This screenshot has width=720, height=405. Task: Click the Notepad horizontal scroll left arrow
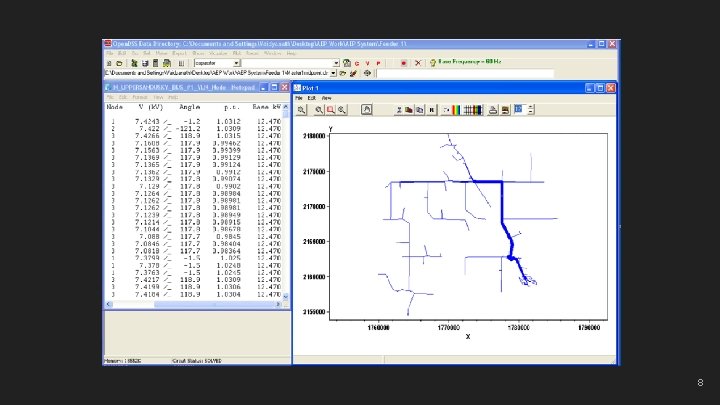[109, 304]
